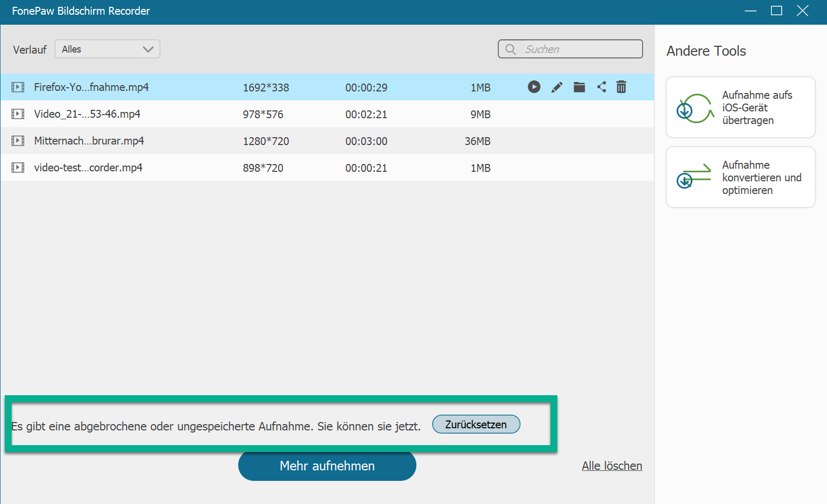Close the FonePaw Bildschirm Recorder window
This screenshot has height=504, width=827.
click(x=802, y=11)
